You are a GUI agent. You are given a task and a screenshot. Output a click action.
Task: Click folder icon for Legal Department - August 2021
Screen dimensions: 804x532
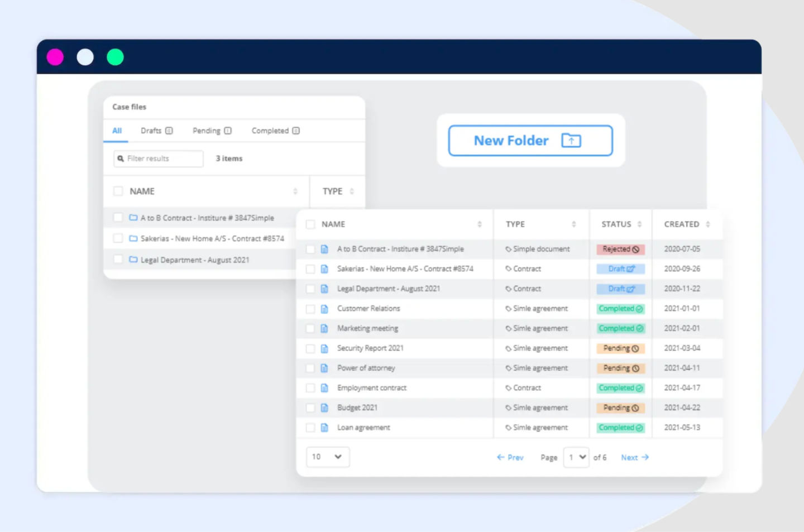point(133,260)
